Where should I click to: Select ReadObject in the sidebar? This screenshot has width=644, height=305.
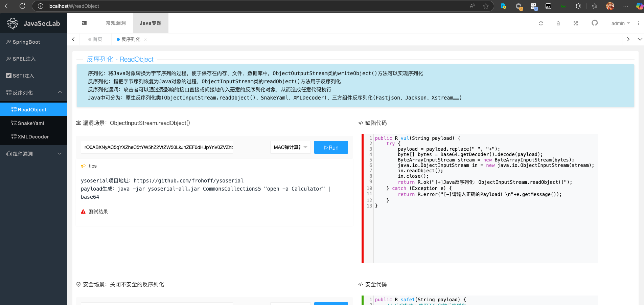(33, 109)
